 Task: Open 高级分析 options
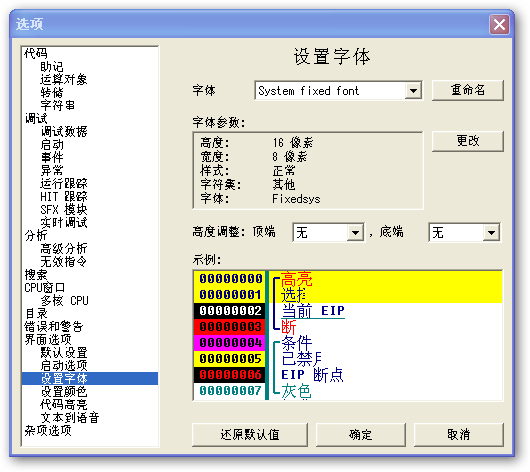tap(64, 249)
